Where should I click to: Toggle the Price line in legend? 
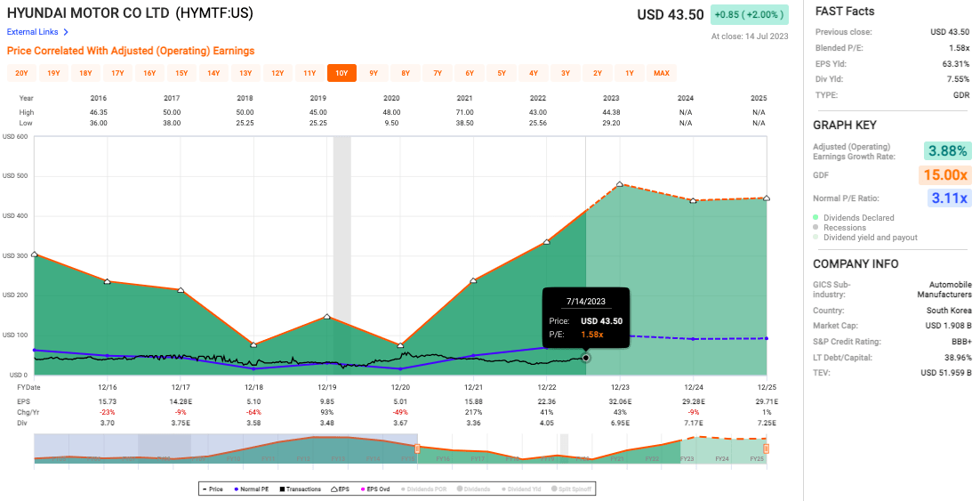(213, 489)
